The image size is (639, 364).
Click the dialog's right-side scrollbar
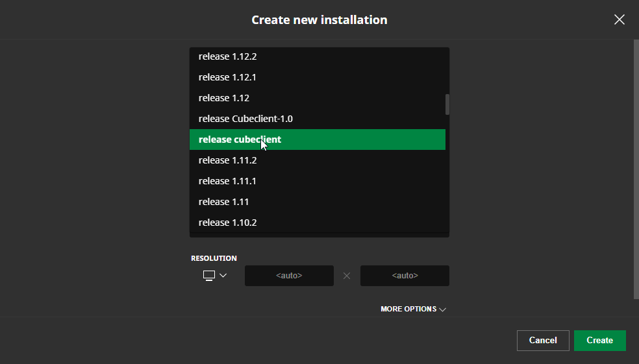[x=636, y=169]
